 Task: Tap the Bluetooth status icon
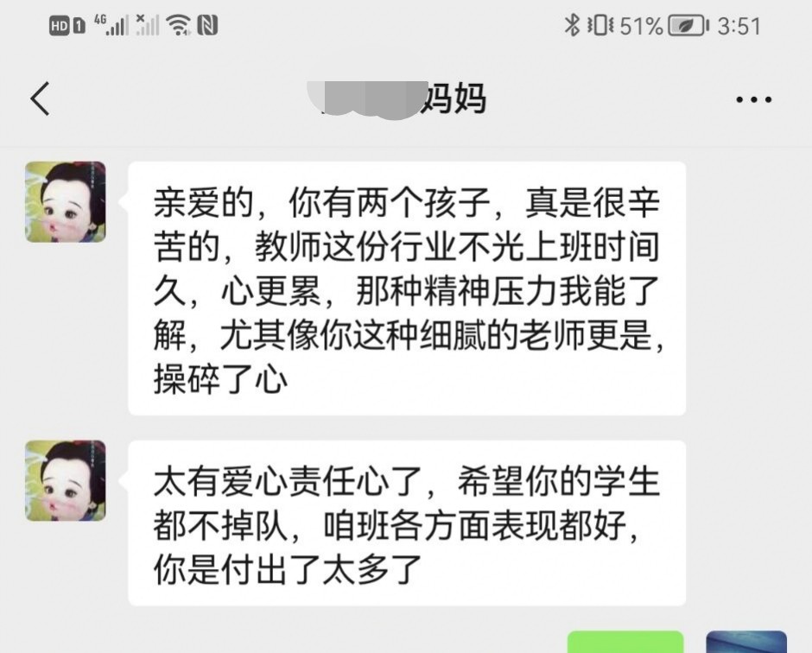(x=572, y=25)
